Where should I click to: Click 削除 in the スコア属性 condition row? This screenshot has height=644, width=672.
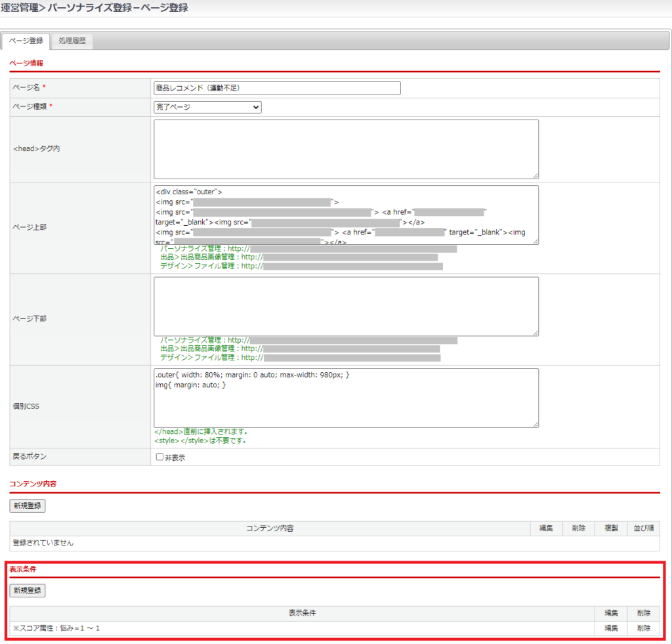[x=644, y=628]
